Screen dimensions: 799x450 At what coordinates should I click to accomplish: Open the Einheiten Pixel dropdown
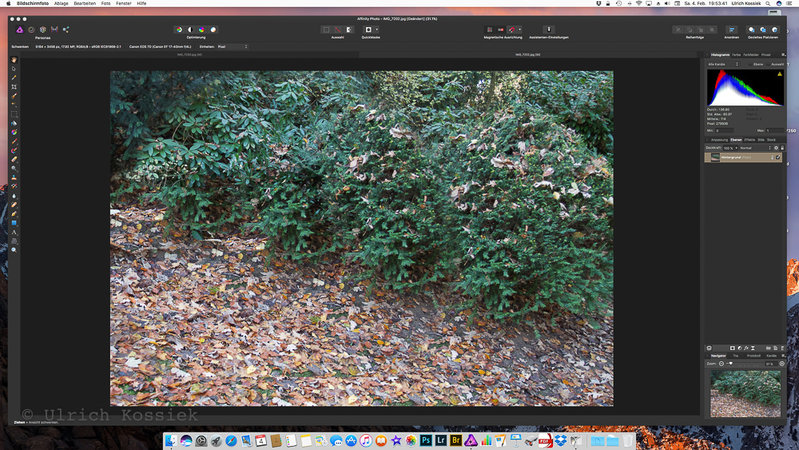(236, 46)
